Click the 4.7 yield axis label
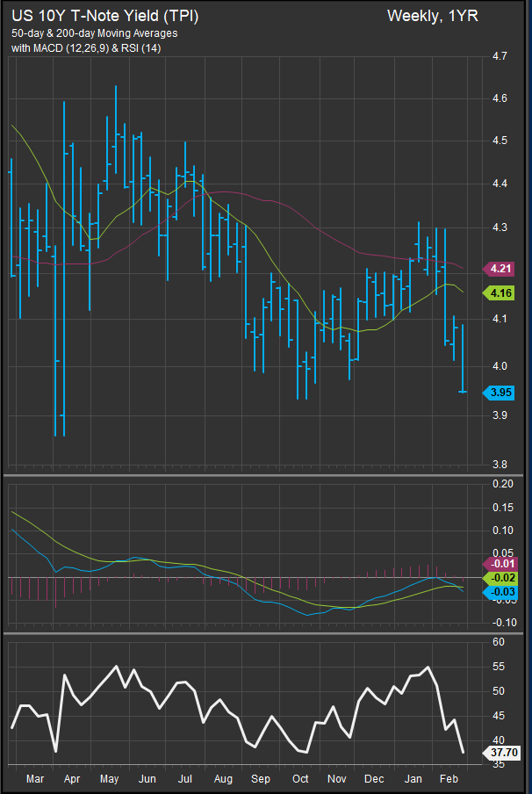 [500, 57]
